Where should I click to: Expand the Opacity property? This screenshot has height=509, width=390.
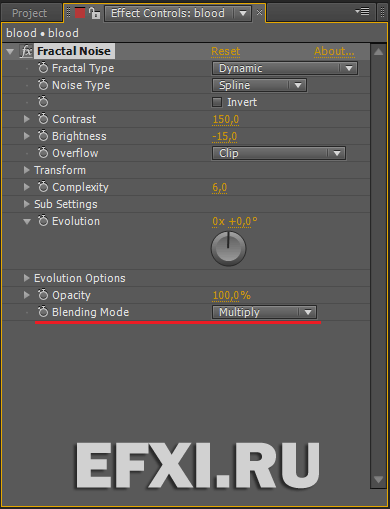coord(27,295)
